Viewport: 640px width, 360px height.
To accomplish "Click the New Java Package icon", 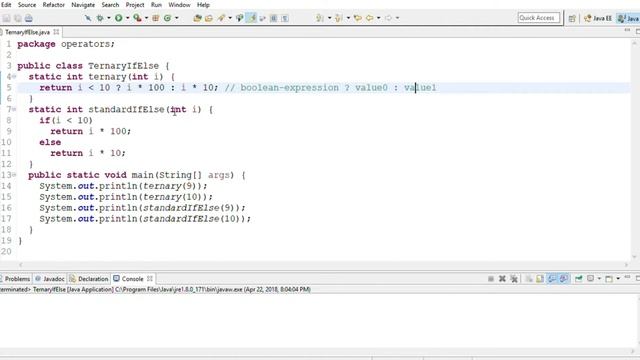I will [x=156, y=18].
